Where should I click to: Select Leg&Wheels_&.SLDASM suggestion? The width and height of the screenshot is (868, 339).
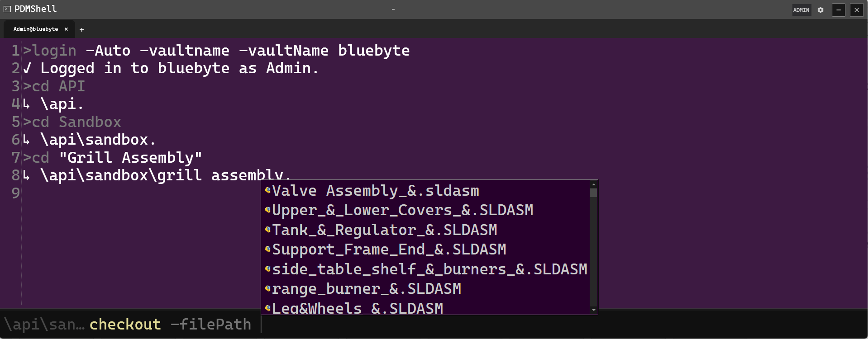(425, 307)
